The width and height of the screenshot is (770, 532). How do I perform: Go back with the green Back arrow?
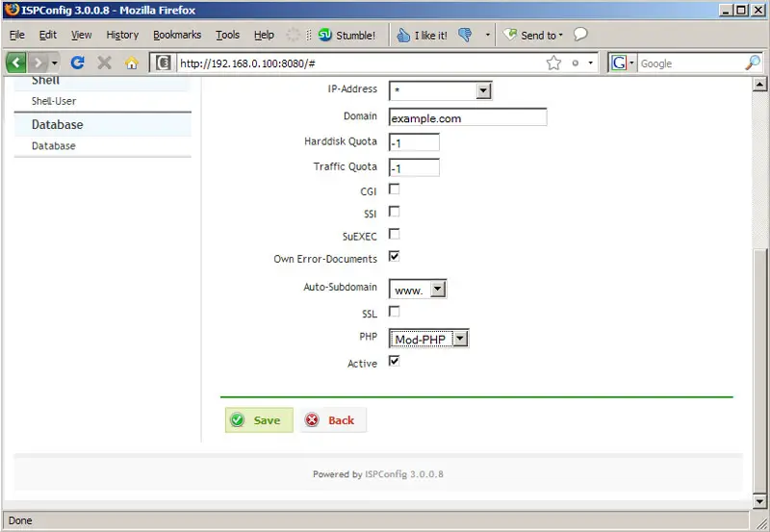pyautogui.click(x=15, y=63)
